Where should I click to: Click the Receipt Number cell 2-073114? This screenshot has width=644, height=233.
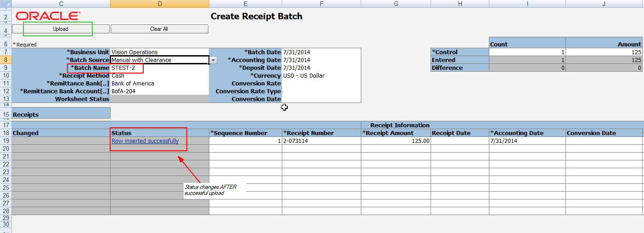click(321, 141)
